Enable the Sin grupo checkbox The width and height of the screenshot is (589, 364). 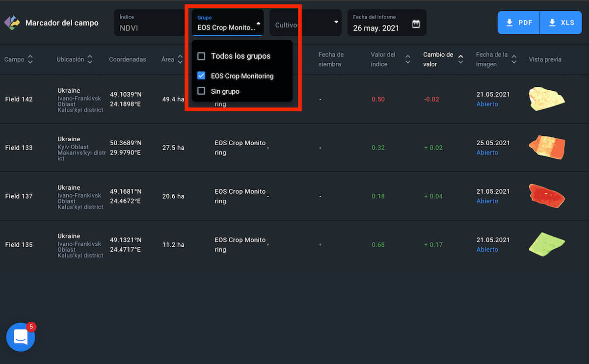[201, 91]
